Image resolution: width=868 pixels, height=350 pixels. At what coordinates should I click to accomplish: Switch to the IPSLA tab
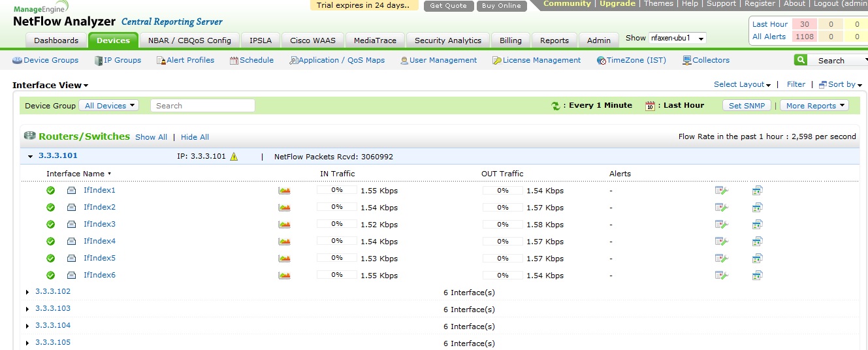[x=261, y=40]
